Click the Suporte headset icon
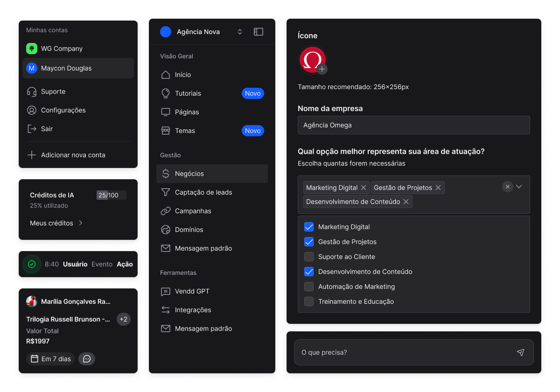560x392 pixels. pyautogui.click(x=32, y=91)
